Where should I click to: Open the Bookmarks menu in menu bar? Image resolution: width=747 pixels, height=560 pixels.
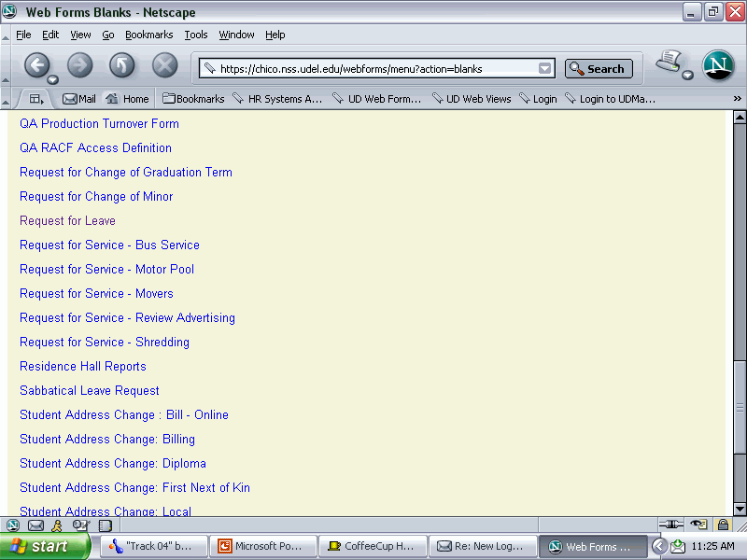click(149, 35)
